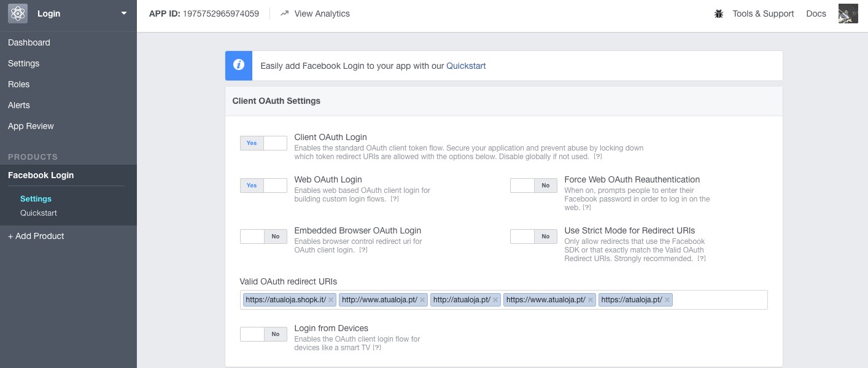Click the atom app logo icon

coord(18,14)
